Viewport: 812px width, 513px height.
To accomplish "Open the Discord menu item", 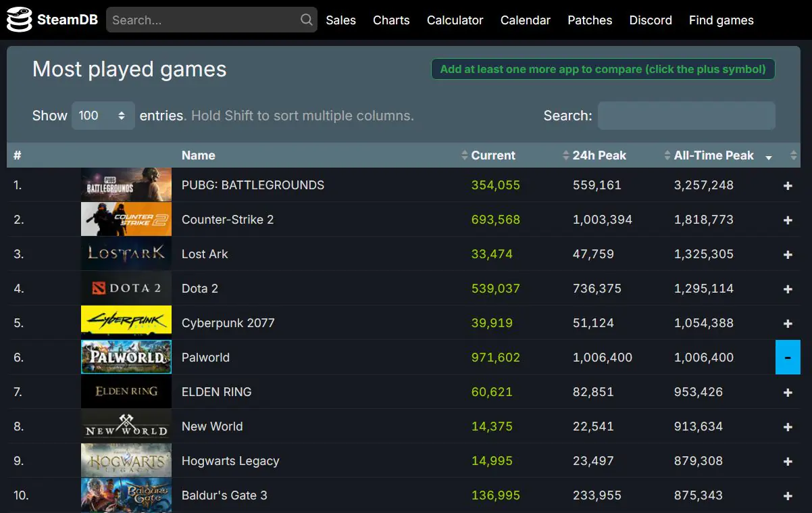I will click(x=651, y=20).
